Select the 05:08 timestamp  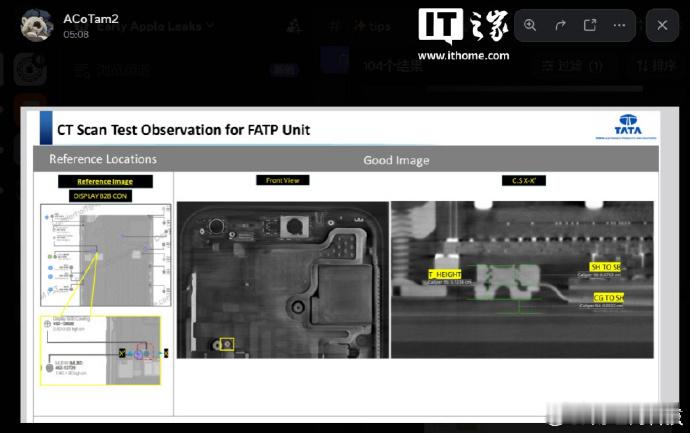pyautogui.click(x=76, y=34)
